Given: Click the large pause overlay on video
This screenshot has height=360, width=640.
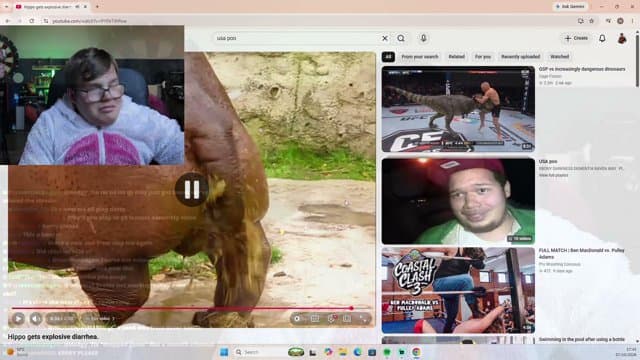Looking at the screenshot, I should 191,189.
